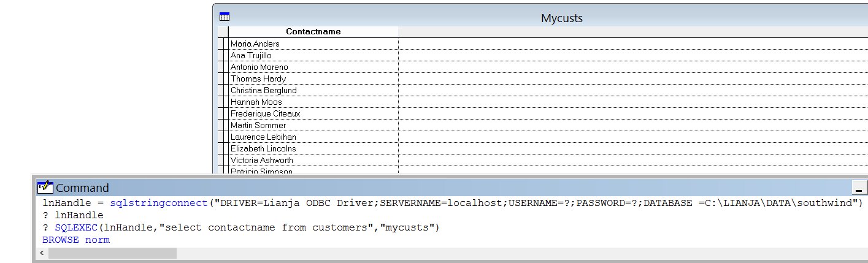Screen dimensions: 868x263
Task: Select the Laurence Lebihan cell
Action: pos(313,137)
